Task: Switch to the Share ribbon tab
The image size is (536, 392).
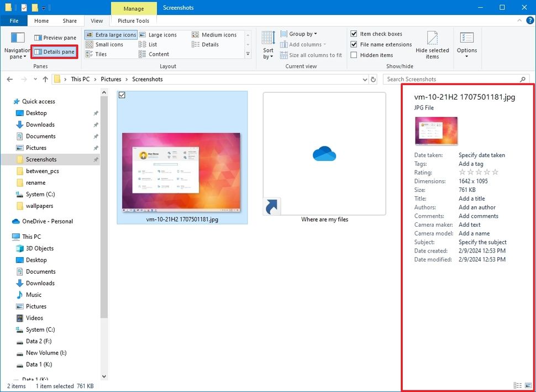Action: (69, 20)
